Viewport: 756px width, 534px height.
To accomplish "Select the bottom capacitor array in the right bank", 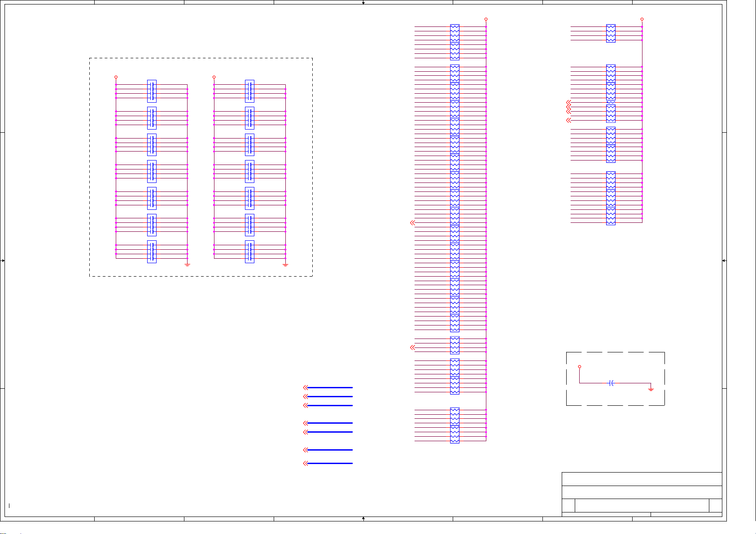I will (249, 252).
